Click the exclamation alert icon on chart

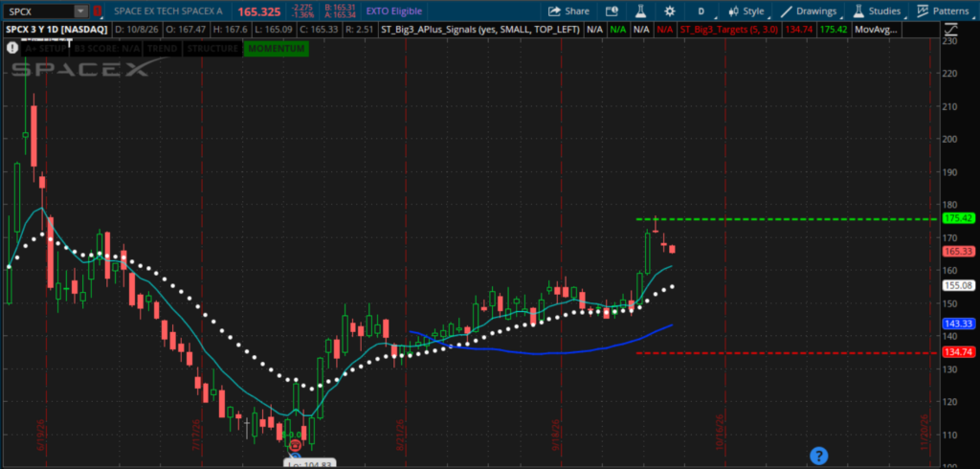coord(11,47)
